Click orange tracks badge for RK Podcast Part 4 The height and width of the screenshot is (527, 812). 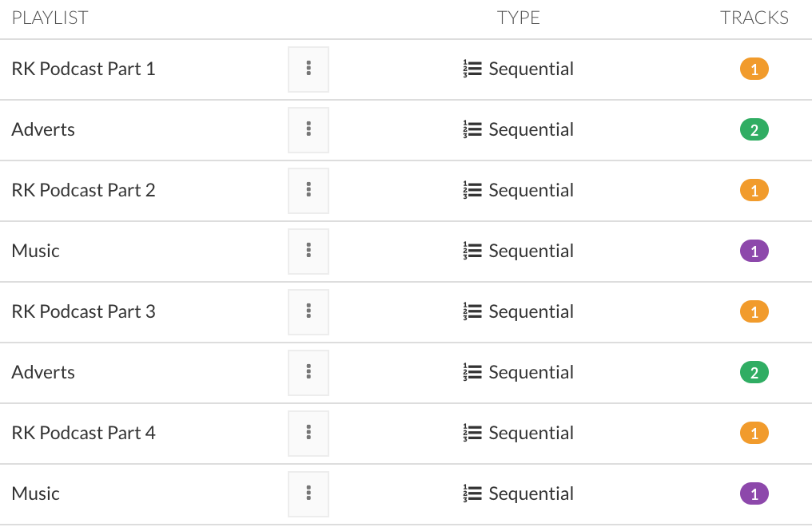754,434
